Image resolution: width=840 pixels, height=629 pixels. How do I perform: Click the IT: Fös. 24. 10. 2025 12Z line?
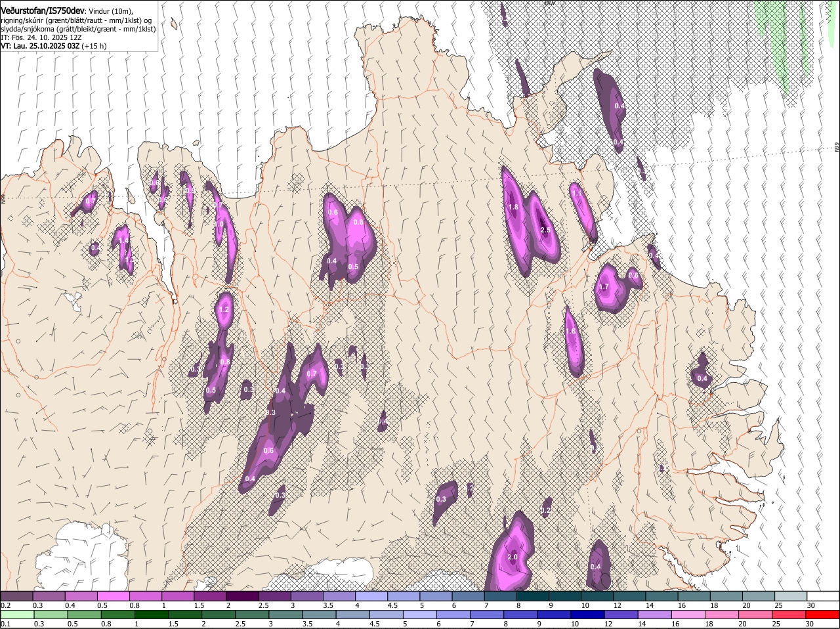coord(41,37)
